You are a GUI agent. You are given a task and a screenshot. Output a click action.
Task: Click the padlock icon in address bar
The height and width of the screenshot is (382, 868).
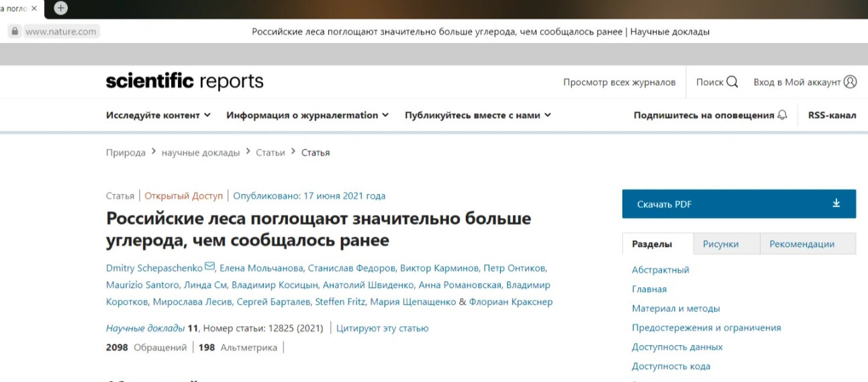point(14,32)
